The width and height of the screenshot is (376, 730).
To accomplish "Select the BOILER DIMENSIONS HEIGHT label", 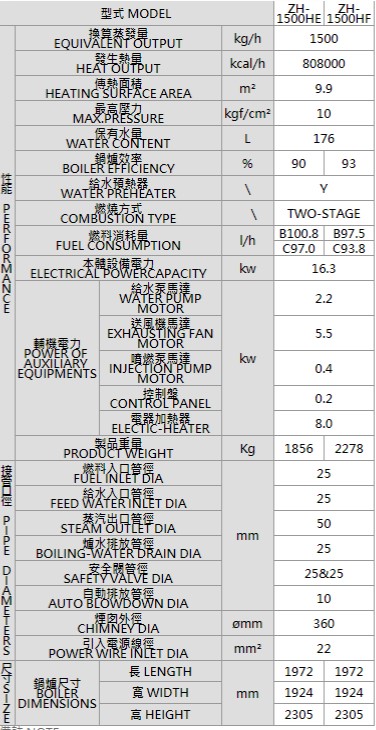I will 160,714.
